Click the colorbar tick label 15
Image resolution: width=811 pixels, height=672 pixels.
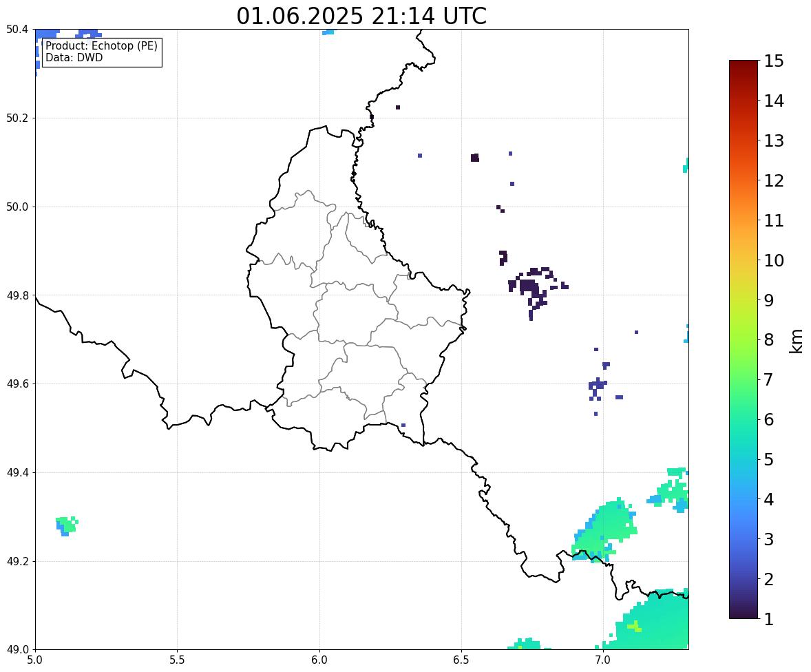click(x=774, y=61)
